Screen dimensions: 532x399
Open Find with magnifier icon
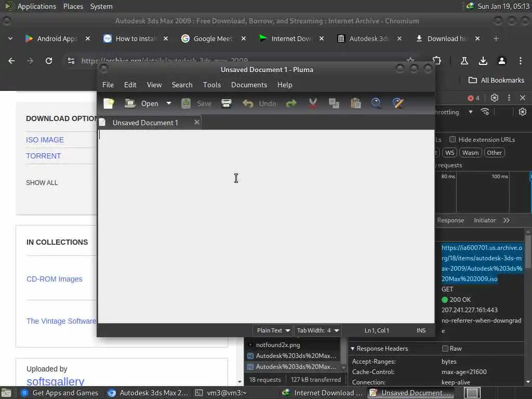tap(376, 103)
